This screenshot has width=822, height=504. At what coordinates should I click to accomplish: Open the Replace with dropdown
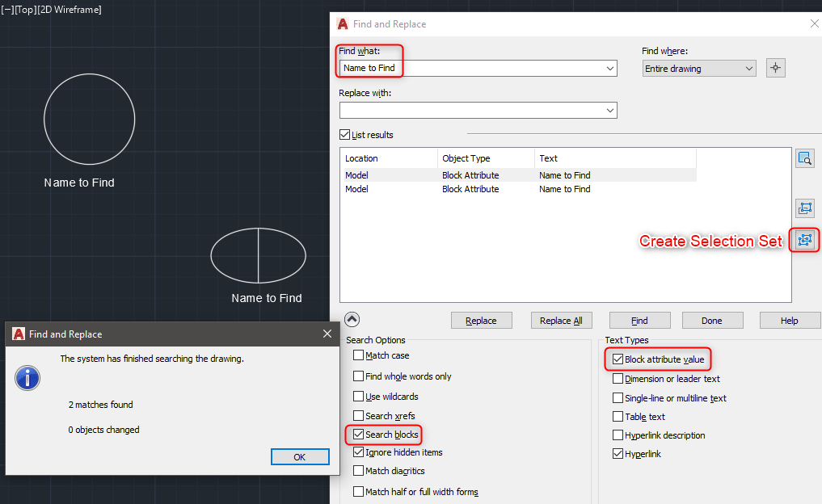(612, 110)
